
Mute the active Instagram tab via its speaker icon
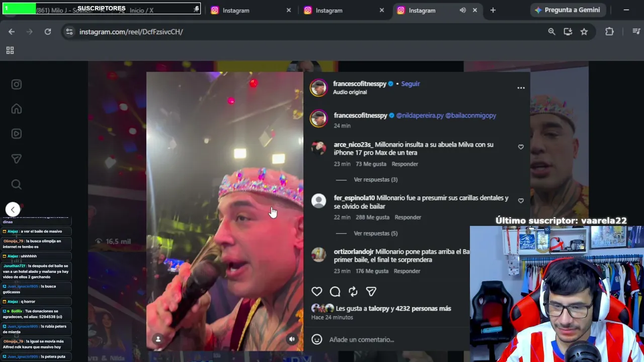pos(462,10)
